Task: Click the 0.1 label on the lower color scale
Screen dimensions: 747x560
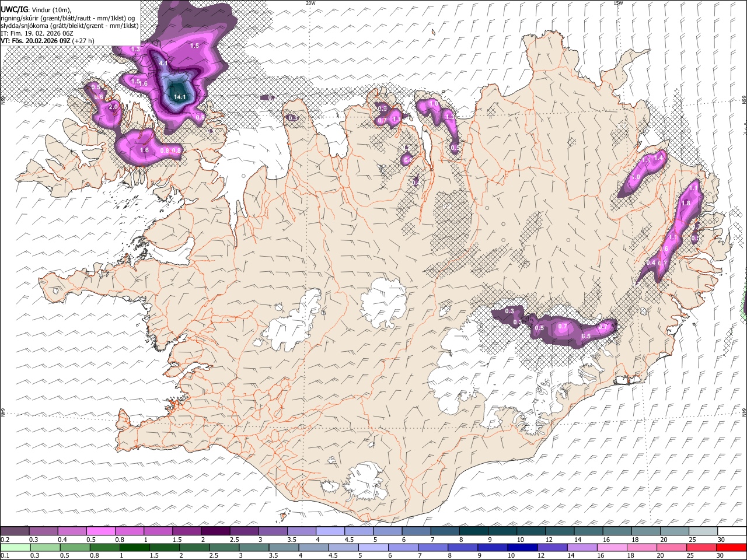Action: pyautogui.click(x=5, y=555)
